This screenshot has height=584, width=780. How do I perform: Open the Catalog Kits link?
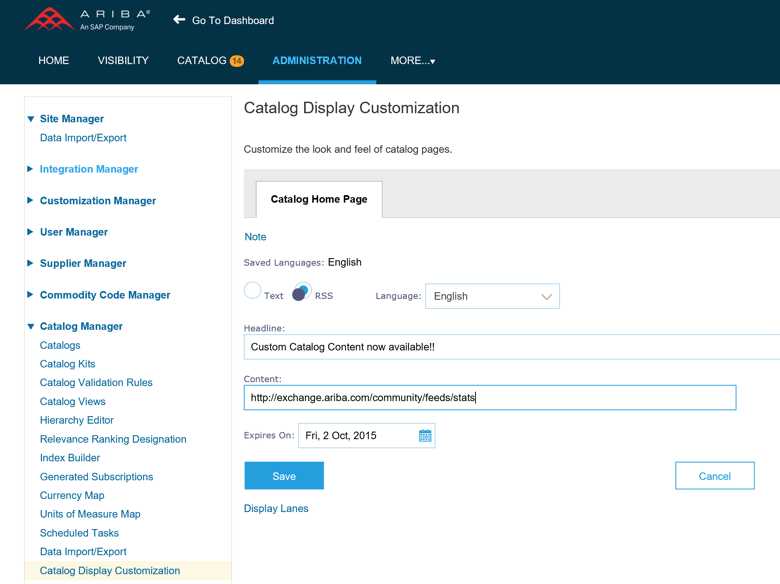tap(68, 364)
